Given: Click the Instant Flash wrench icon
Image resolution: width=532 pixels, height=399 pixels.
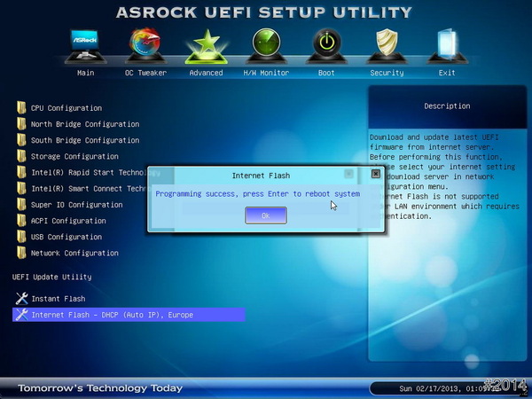Looking at the screenshot, I should point(21,299).
